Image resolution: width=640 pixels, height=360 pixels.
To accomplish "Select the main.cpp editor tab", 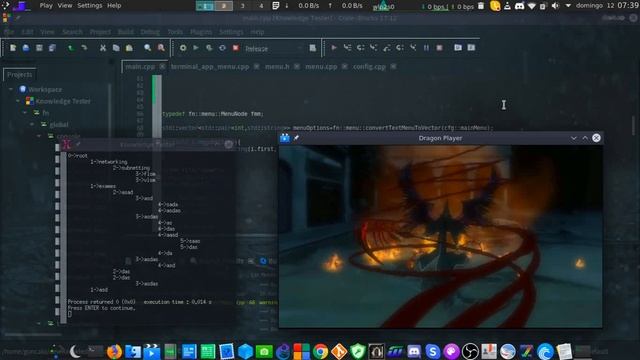I will 140,67.
